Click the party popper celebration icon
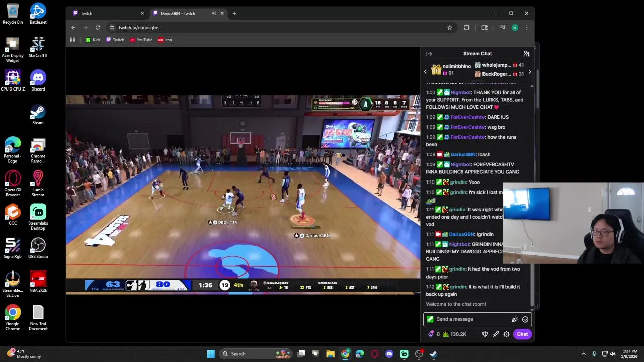This screenshot has width=644, height=362. coord(514,319)
